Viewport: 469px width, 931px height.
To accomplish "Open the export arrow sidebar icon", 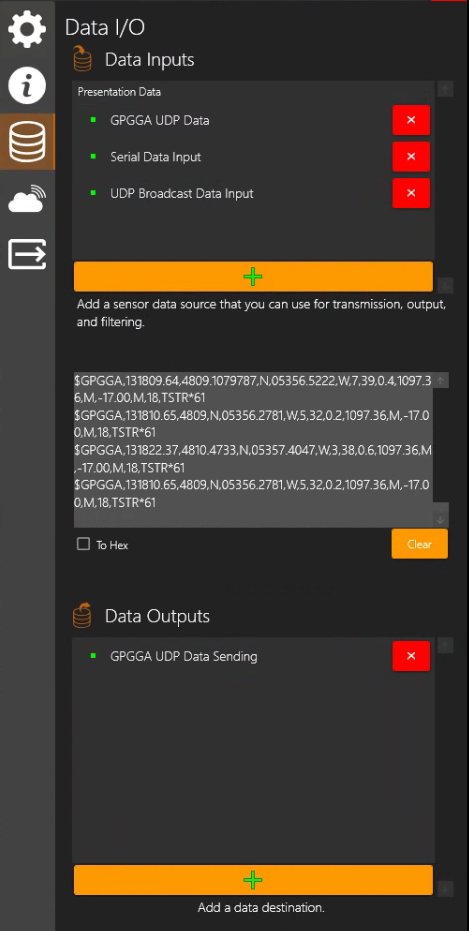I will coord(27,254).
